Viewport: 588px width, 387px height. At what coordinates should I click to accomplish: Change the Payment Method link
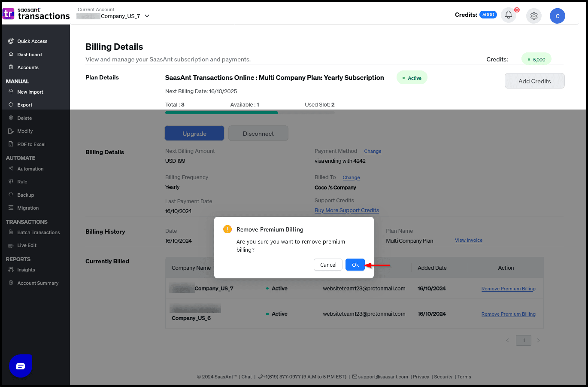click(x=373, y=151)
